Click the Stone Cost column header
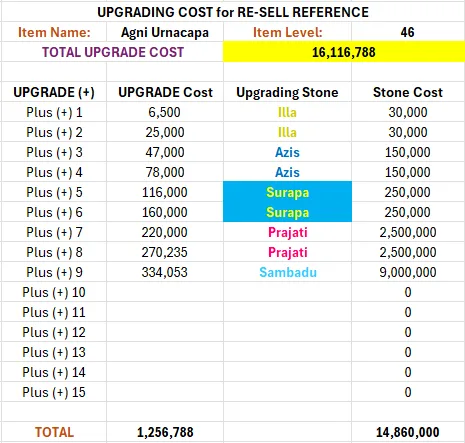 (x=408, y=92)
